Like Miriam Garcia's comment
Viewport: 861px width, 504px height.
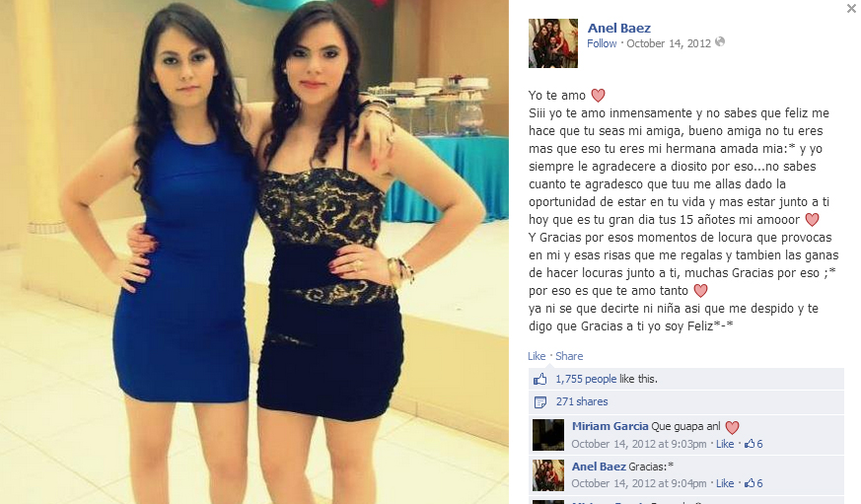click(725, 444)
